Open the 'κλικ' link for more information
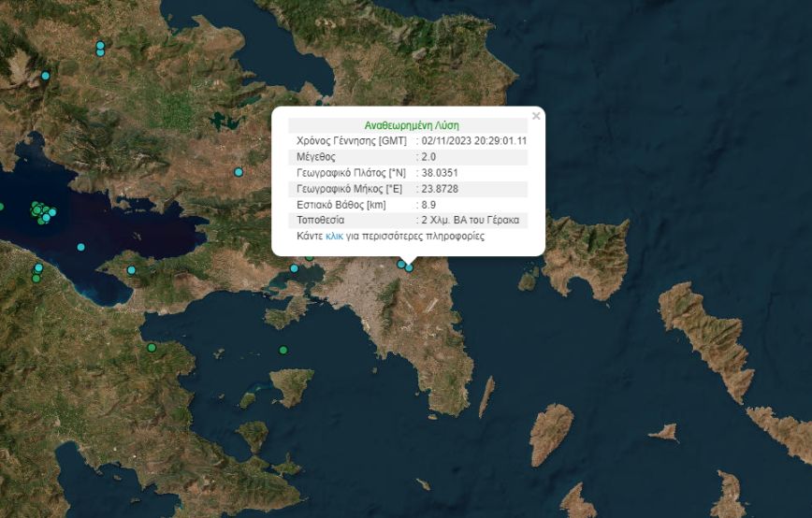Screen dimensions: 812x518 334,237
